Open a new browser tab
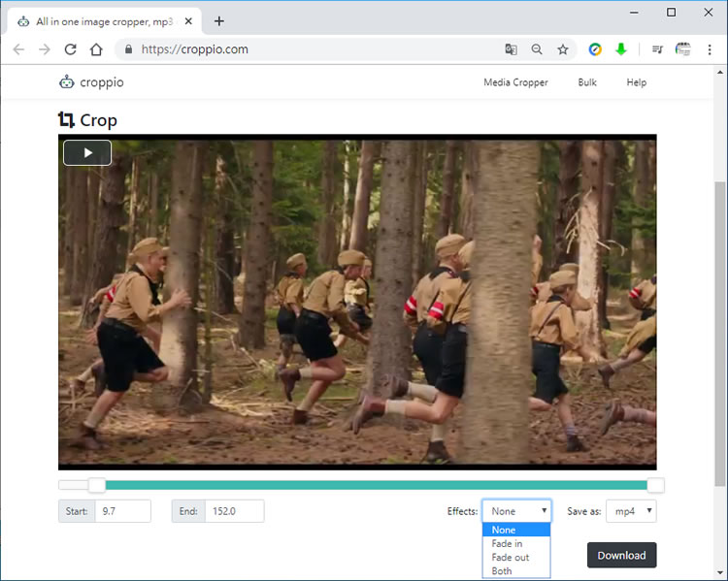Viewport: 728px width, 581px height. (219, 21)
